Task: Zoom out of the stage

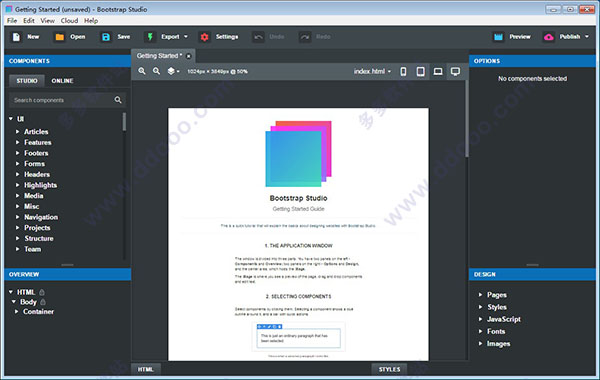Action: [157, 71]
